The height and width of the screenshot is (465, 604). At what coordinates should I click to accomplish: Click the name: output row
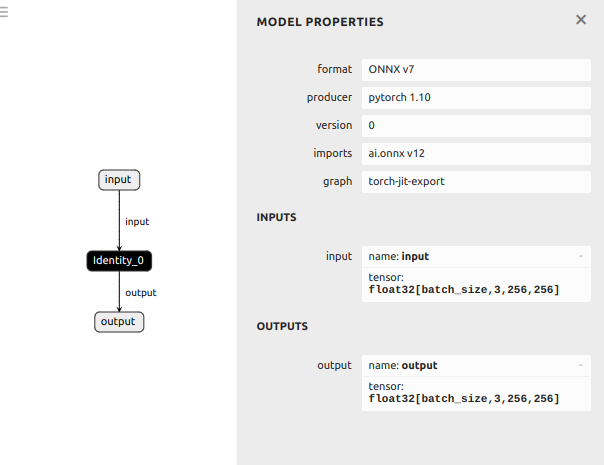pos(476,366)
